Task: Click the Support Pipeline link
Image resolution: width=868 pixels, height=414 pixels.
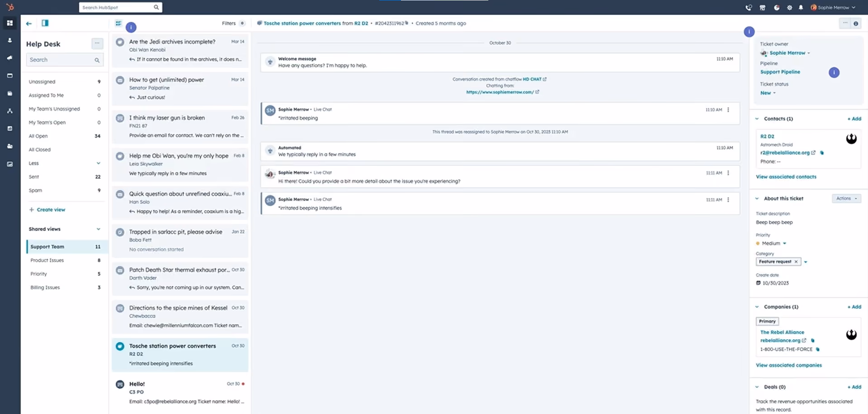Action: pyautogui.click(x=780, y=72)
